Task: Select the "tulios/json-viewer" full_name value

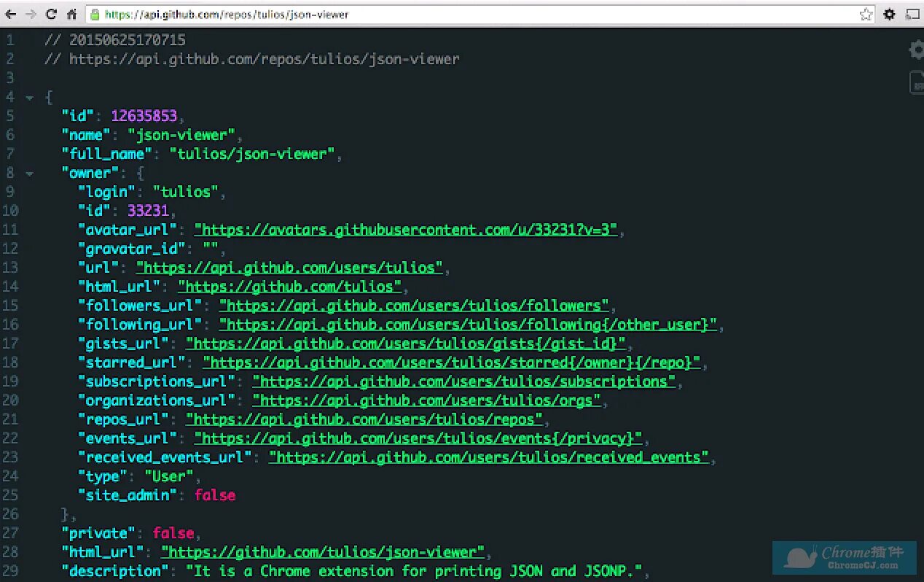Action: pos(252,154)
